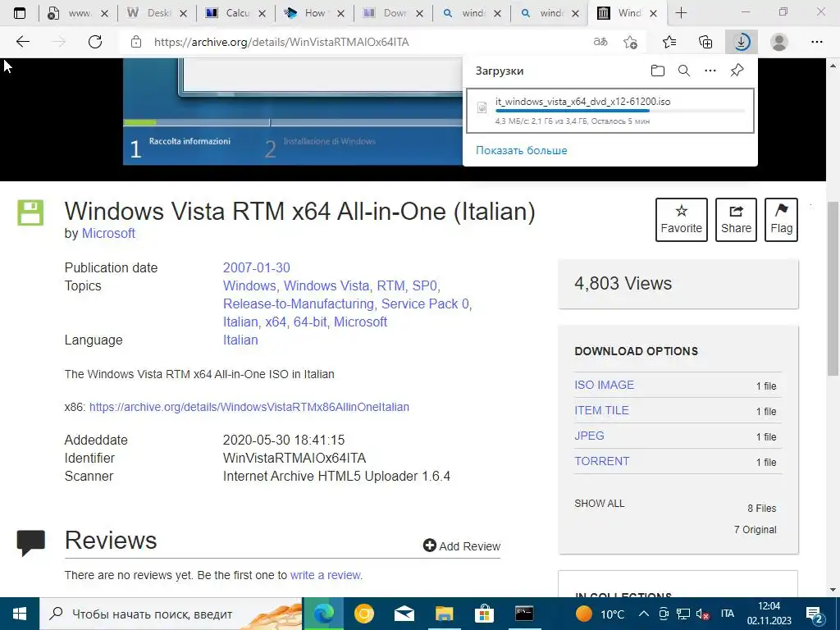
Task: Open the Windows Vista topic link
Action: coord(326,286)
